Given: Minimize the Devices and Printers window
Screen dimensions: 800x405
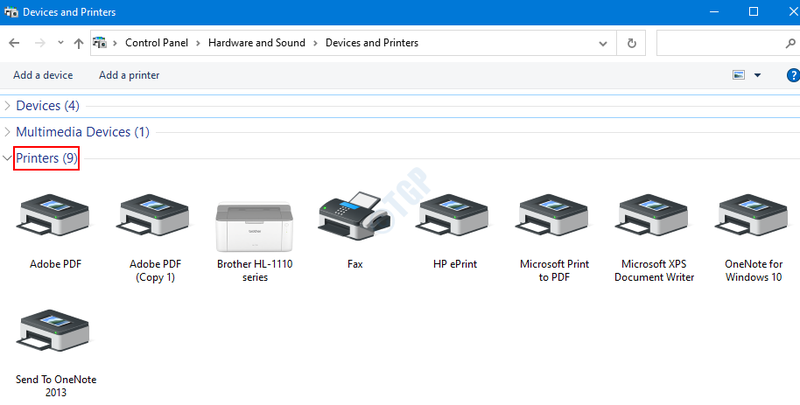Looking at the screenshot, I should pyautogui.click(x=714, y=12).
